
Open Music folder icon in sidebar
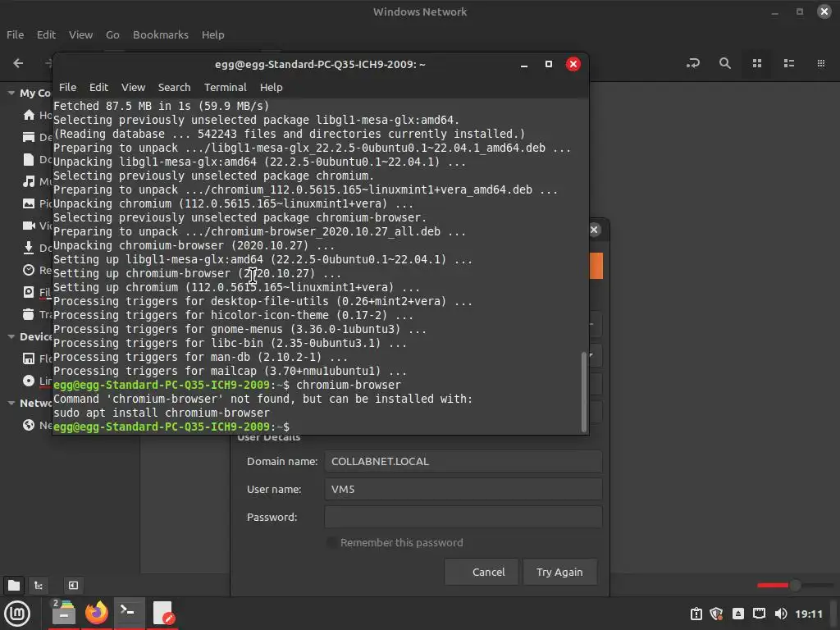coord(29,181)
